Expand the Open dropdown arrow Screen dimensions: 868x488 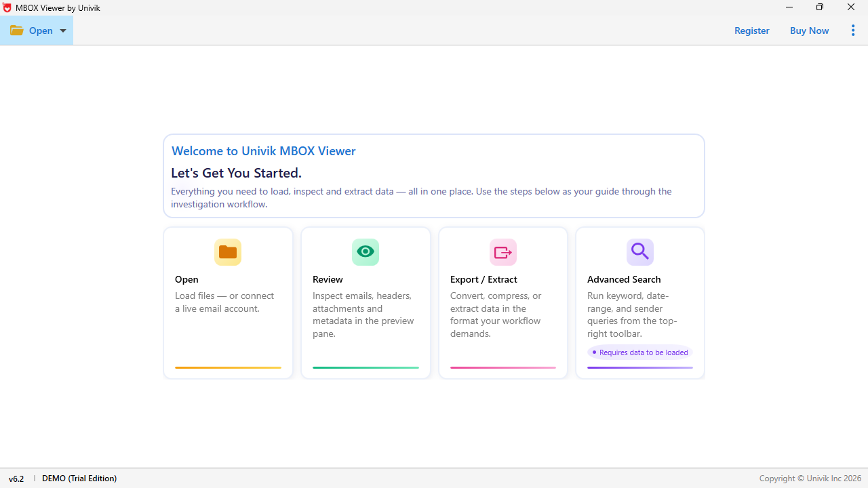[63, 30]
